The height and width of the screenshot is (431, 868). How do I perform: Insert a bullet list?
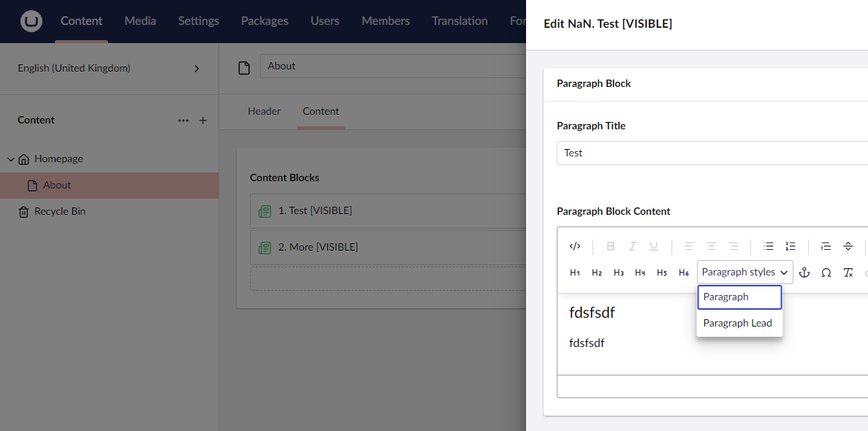point(768,246)
